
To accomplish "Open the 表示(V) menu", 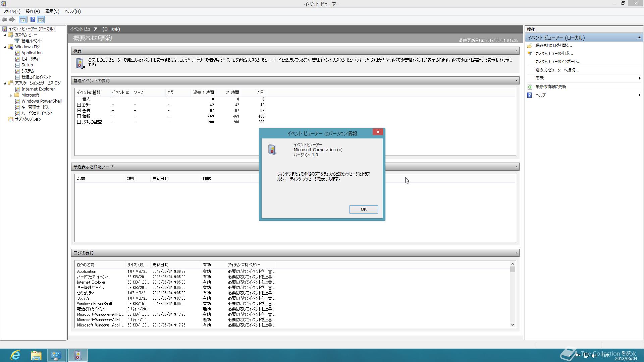I will click(52, 11).
